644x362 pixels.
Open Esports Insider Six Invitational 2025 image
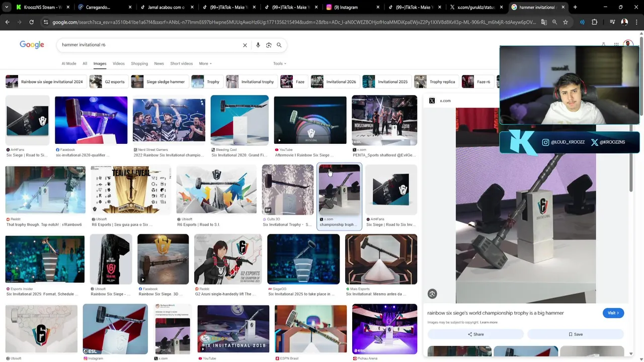click(45, 259)
